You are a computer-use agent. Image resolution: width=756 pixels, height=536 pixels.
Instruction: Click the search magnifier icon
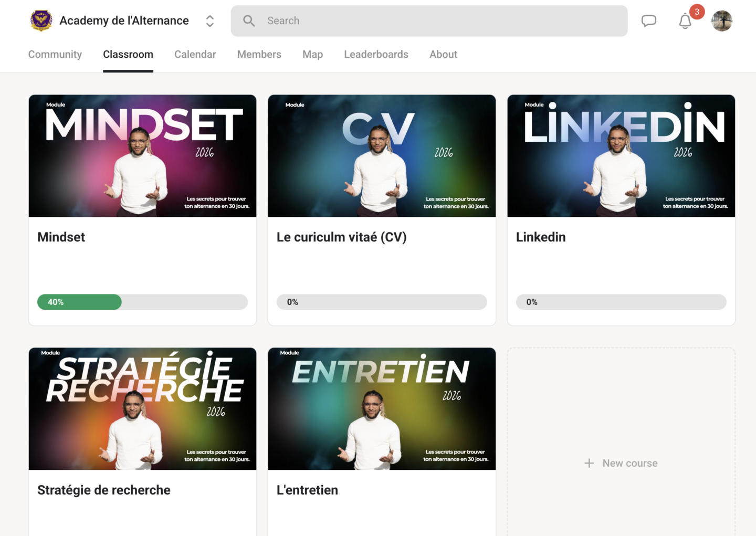pos(249,21)
